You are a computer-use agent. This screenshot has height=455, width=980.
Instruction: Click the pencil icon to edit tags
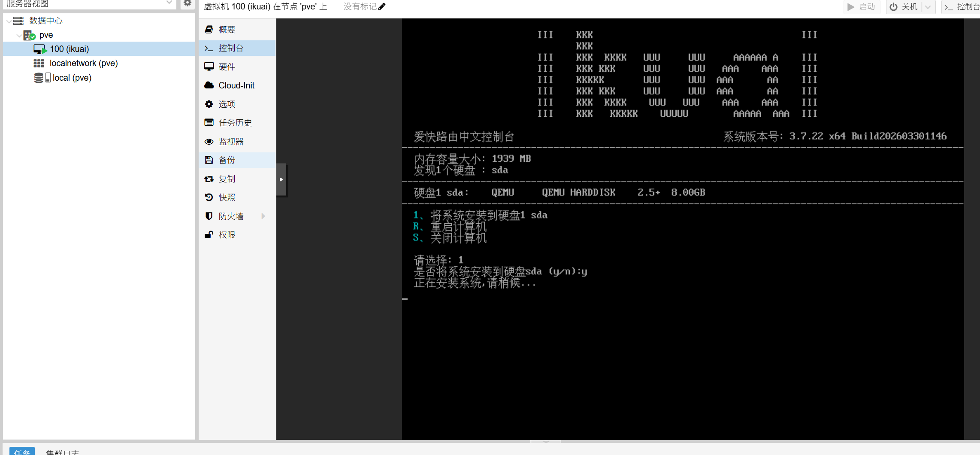[x=382, y=6]
